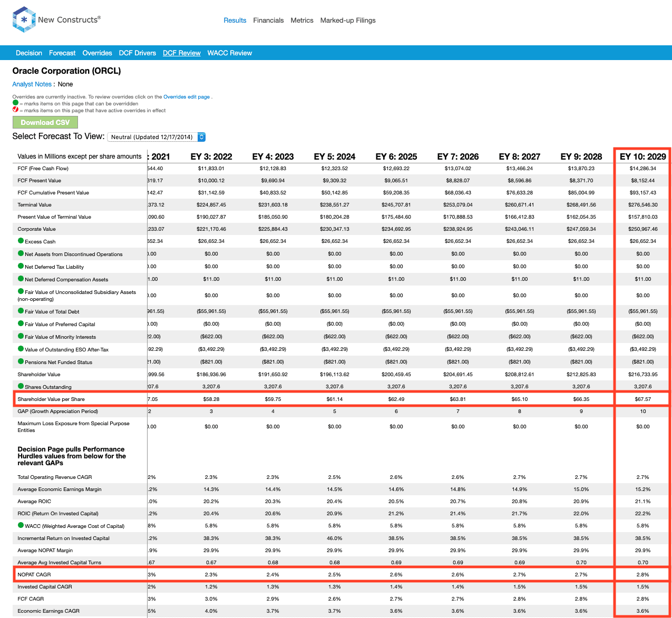Click Shareholder Value $216,733.95 cell
This screenshot has width=672, height=618.
tap(643, 375)
